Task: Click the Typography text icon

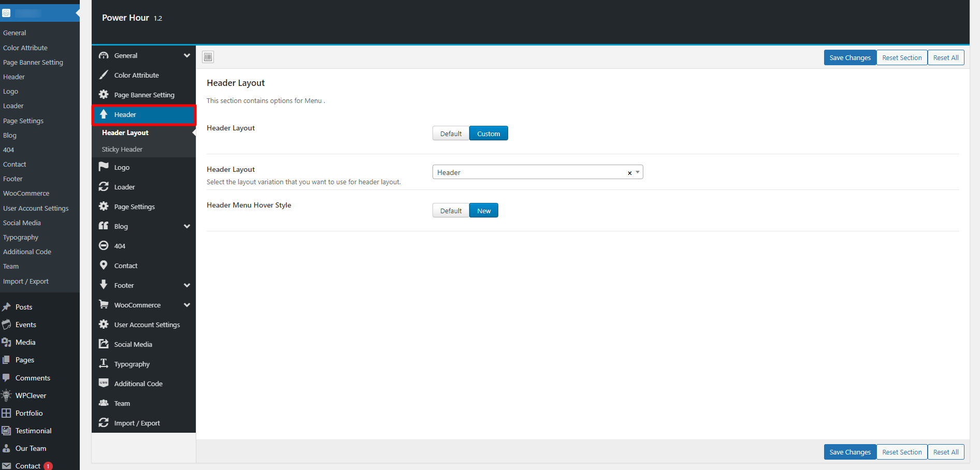Action: point(104,363)
